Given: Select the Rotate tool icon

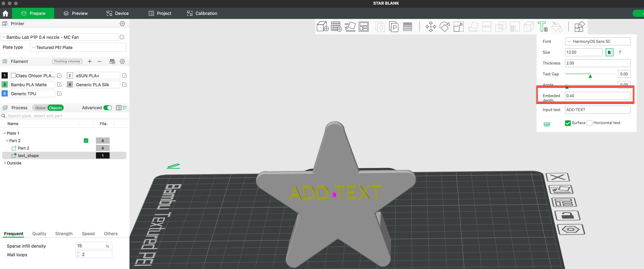Looking at the screenshot, I should (444, 27).
